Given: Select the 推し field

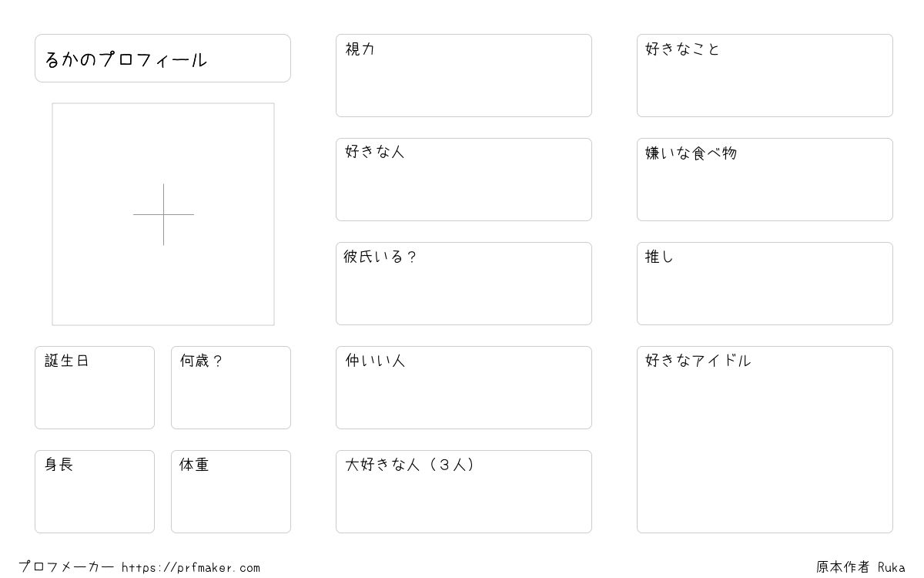Looking at the screenshot, I should click(765, 284).
